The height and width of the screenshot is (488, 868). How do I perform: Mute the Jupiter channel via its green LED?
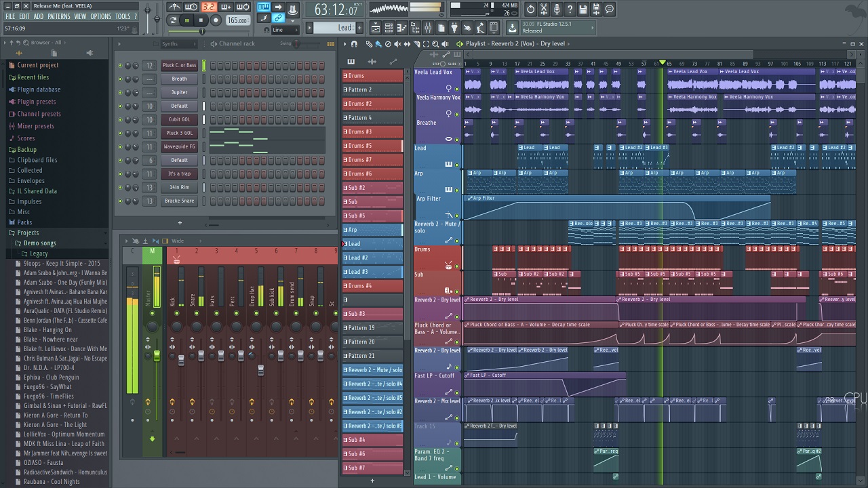pos(120,93)
